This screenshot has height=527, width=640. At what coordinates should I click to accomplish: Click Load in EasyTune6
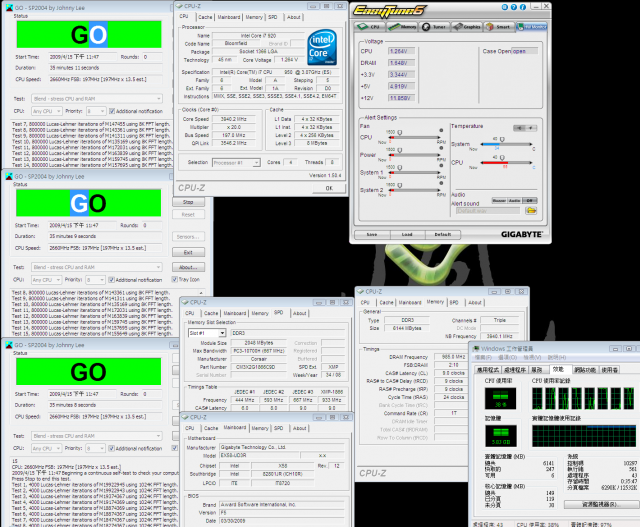[407, 235]
